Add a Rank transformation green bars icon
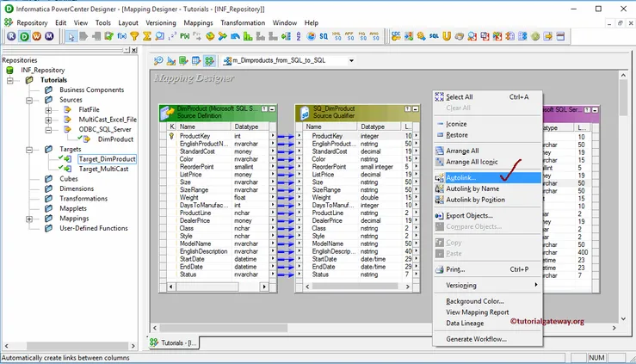636x364 pixels. click(x=247, y=36)
